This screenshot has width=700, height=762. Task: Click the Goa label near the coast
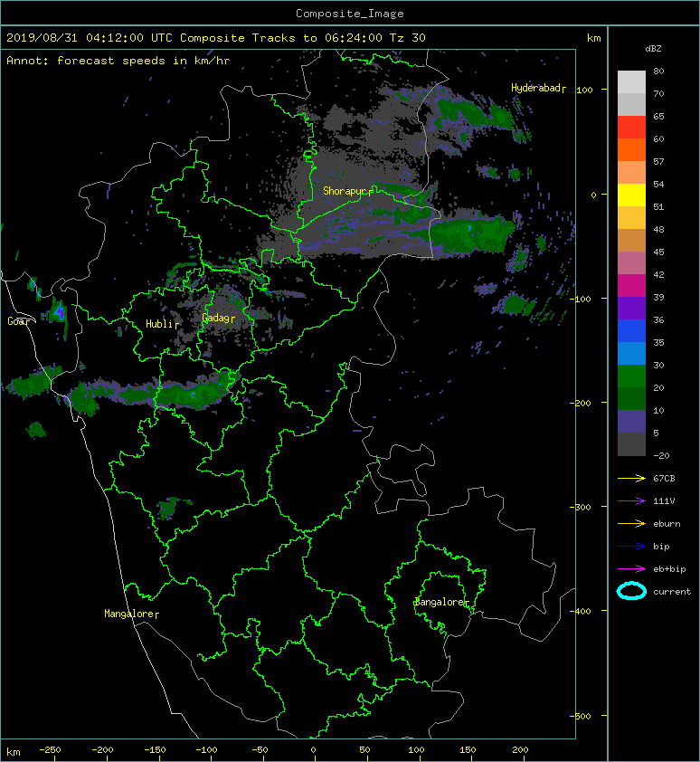click(18, 321)
